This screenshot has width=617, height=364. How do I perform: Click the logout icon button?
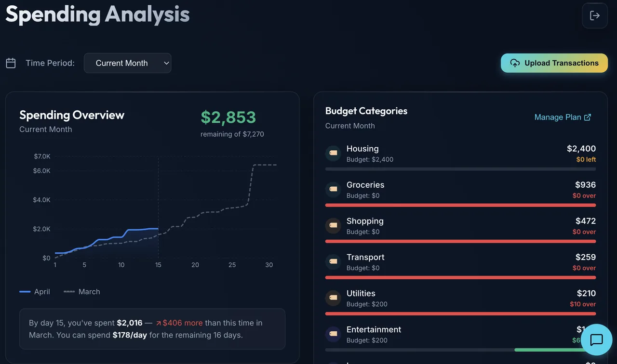pyautogui.click(x=595, y=16)
